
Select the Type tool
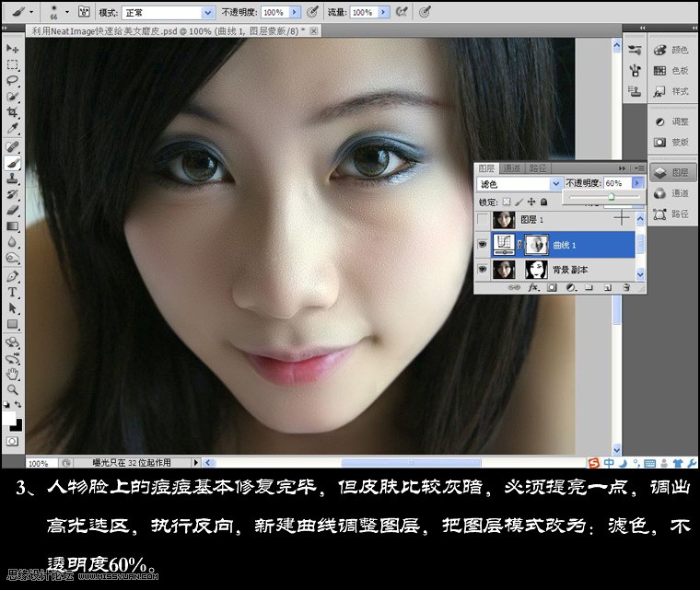(x=12, y=293)
